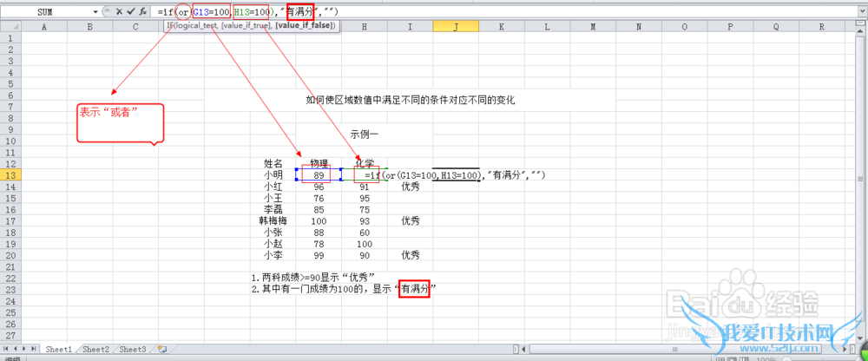868x361 pixels.
Task: Go to next sheet tab arrow
Action: point(25,349)
